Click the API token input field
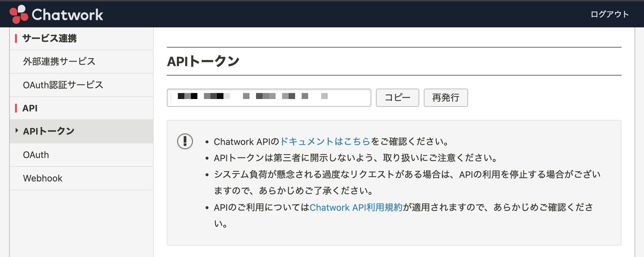The image size is (644, 257). tap(269, 97)
